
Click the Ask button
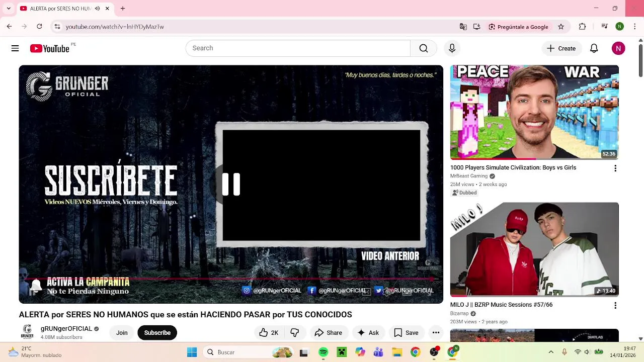[x=368, y=333]
